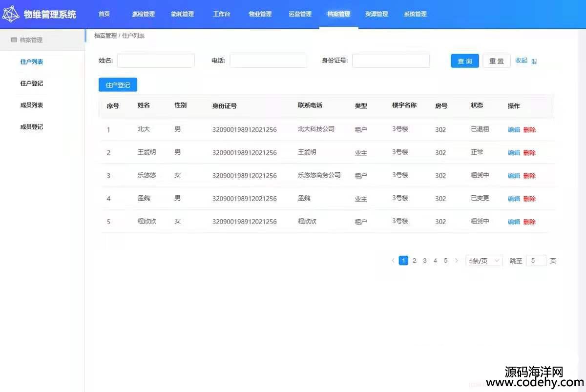
Task: Open the 巡检管理 menu
Action: [x=143, y=14]
